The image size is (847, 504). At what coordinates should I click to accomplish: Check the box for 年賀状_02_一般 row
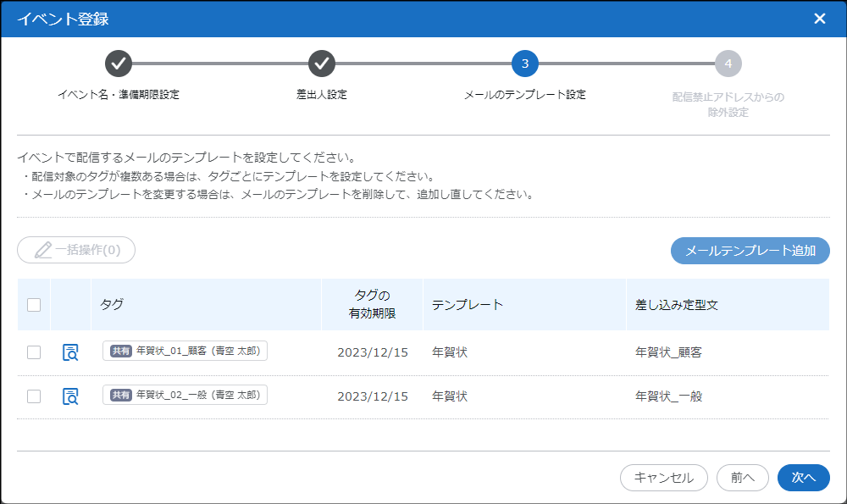[x=34, y=396]
